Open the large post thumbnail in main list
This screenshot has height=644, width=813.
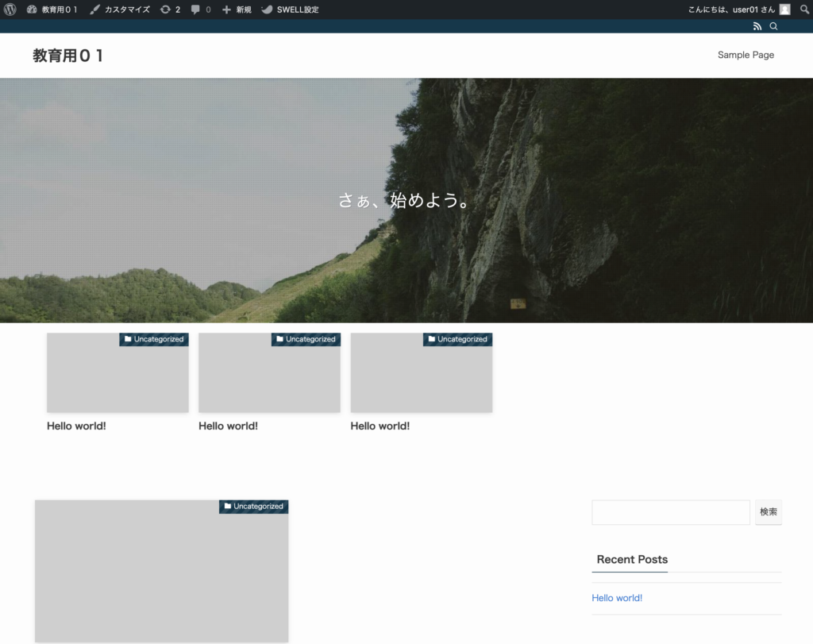tap(162, 572)
